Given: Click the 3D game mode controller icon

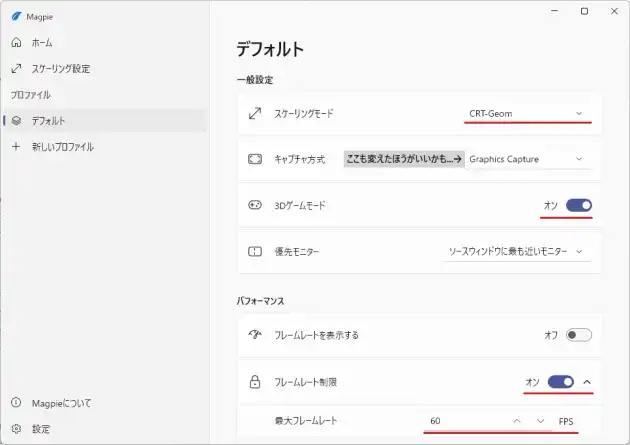Looking at the screenshot, I should [254, 205].
